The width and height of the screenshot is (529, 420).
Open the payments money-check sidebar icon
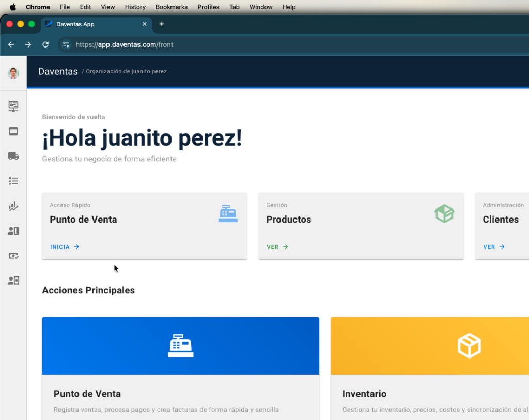13,256
